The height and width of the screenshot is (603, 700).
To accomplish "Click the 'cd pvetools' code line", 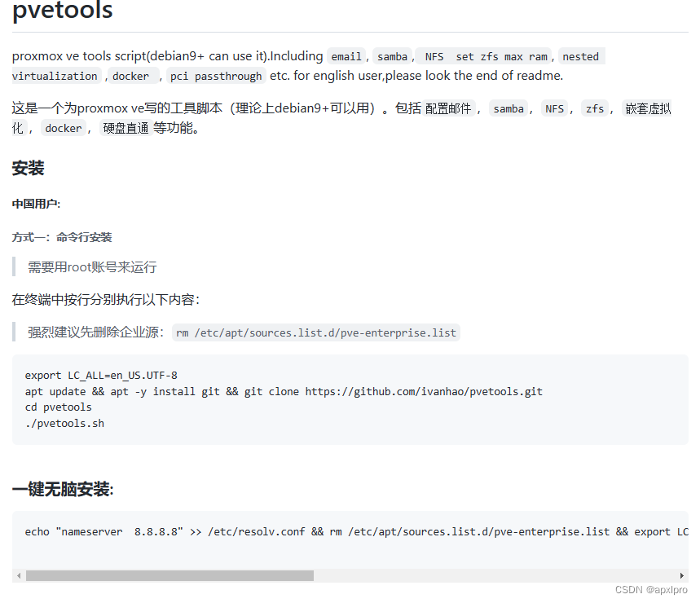I will click(x=59, y=407).
